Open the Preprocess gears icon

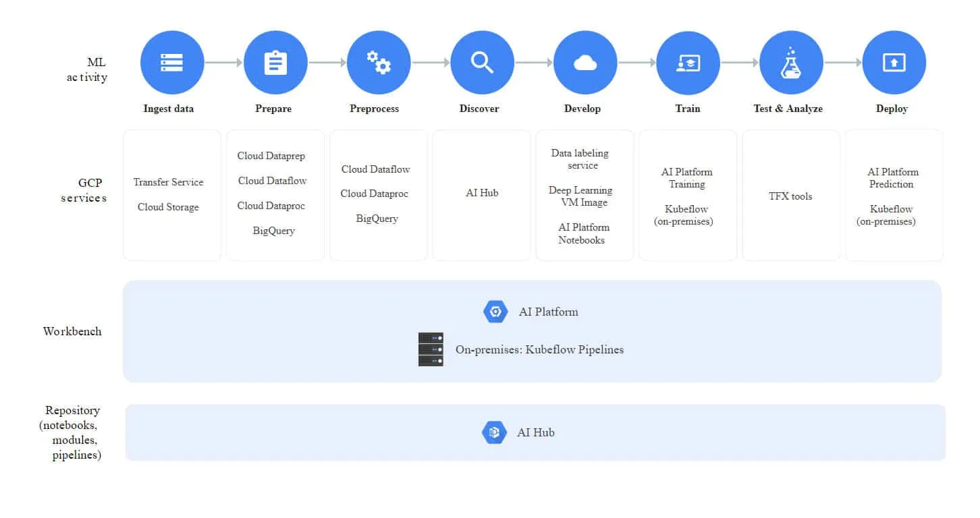[x=379, y=61]
